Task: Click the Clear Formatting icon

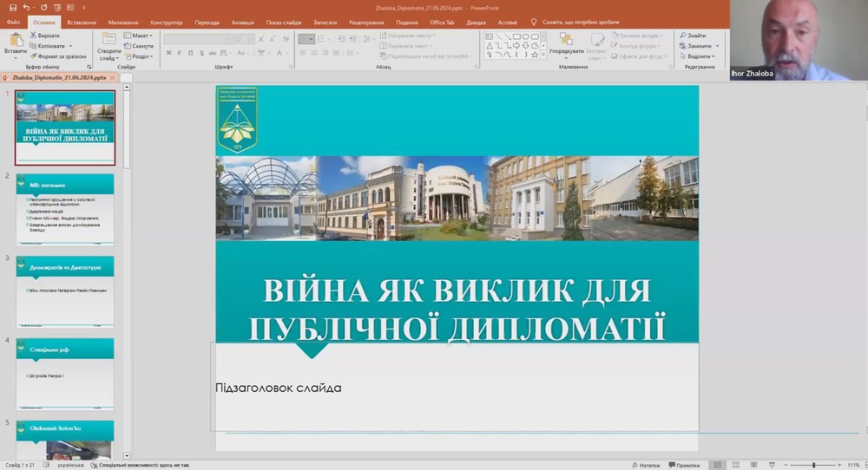Action: 286,39
